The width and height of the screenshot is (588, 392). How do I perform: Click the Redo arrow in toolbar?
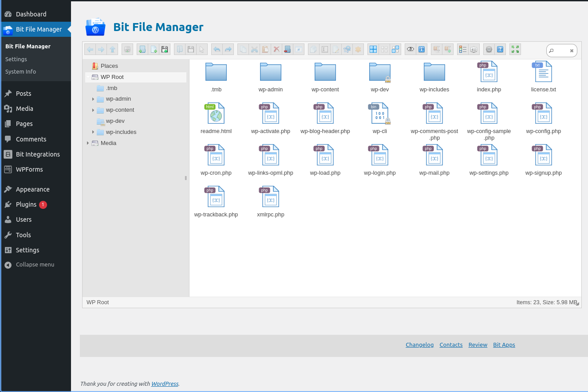click(x=228, y=49)
